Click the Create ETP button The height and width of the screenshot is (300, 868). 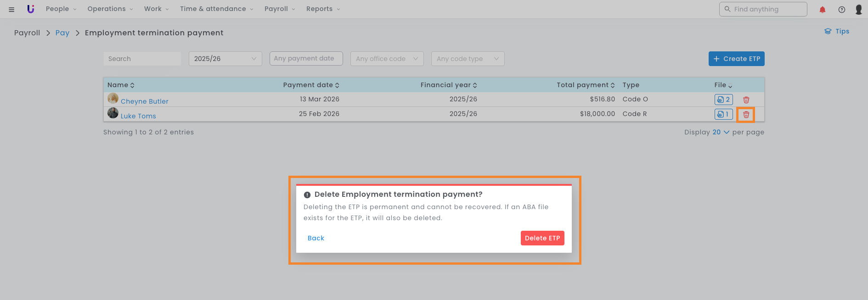(x=736, y=59)
